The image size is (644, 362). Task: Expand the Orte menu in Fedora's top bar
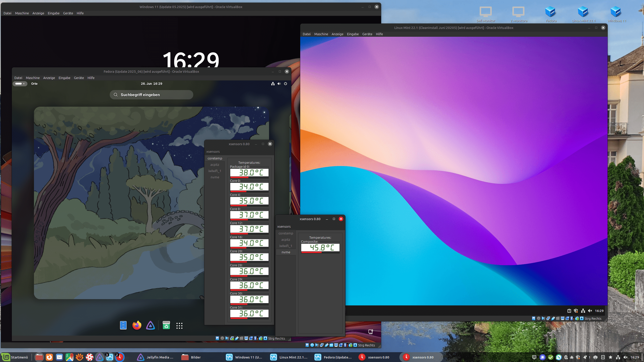(x=34, y=84)
